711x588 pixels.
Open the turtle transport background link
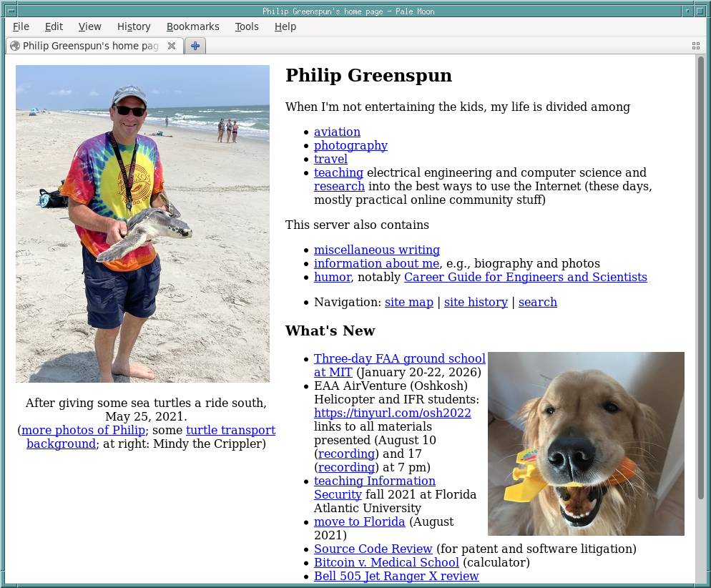[x=230, y=431]
